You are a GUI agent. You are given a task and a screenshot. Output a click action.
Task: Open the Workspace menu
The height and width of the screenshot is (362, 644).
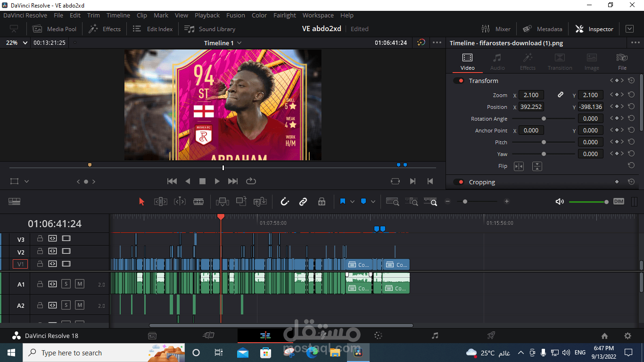tap(318, 15)
